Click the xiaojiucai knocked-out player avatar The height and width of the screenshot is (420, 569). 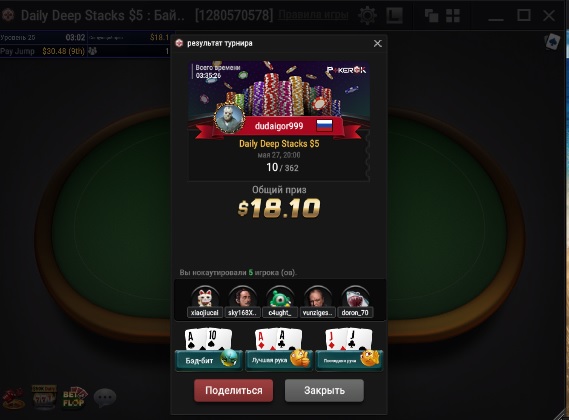coord(205,297)
